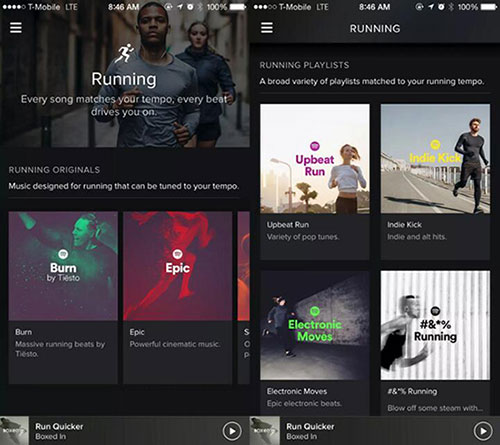Open Epic running original cover
Screen dimensions: 500x445
pos(178,266)
